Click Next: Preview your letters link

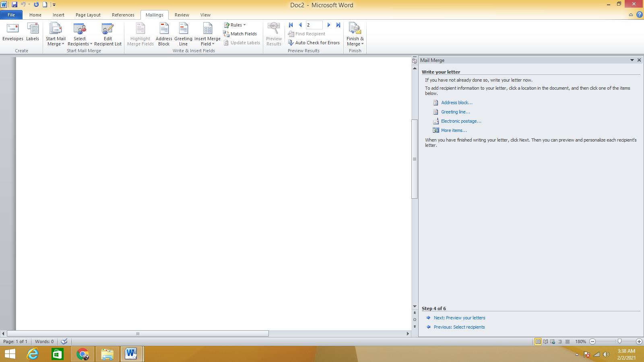coord(459,318)
